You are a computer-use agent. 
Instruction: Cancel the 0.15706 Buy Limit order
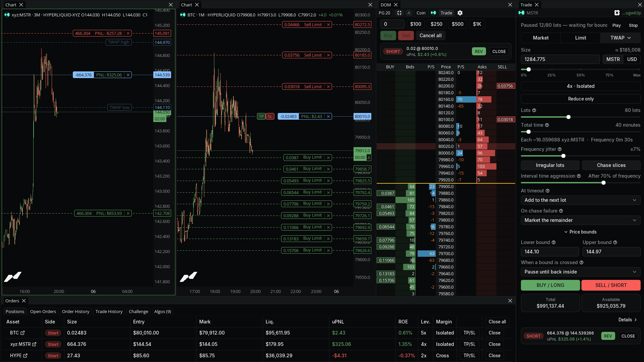tap(328, 250)
